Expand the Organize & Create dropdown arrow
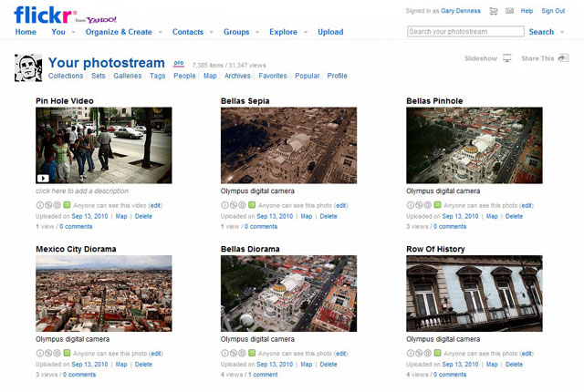Viewport: 584px width, 392px height. [162, 32]
